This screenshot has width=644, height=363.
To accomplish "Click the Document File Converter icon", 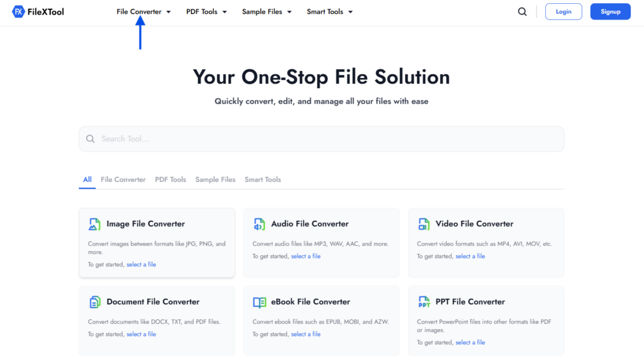I will pos(94,301).
